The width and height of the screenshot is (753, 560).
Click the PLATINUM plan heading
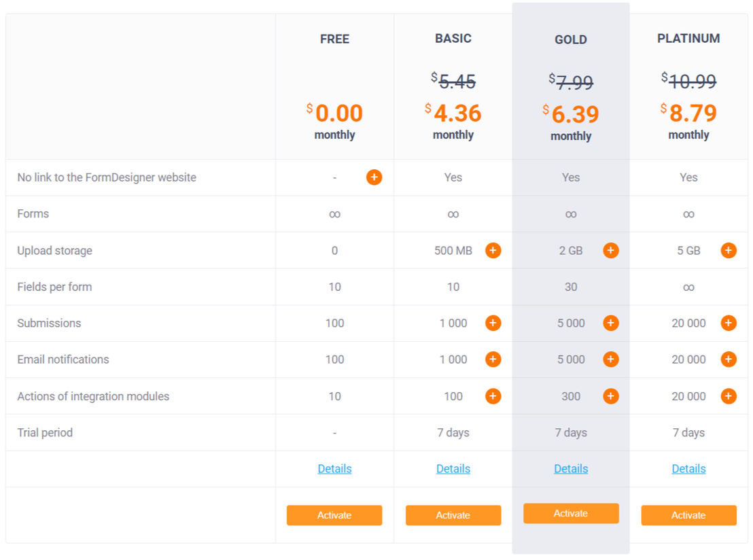point(688,39)
